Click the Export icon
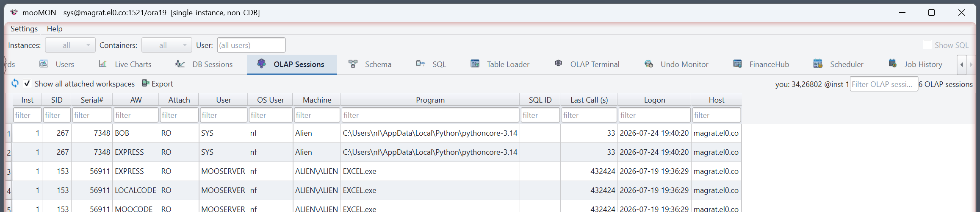This screenshot has height=212, width=980. (x=145, y=83)
